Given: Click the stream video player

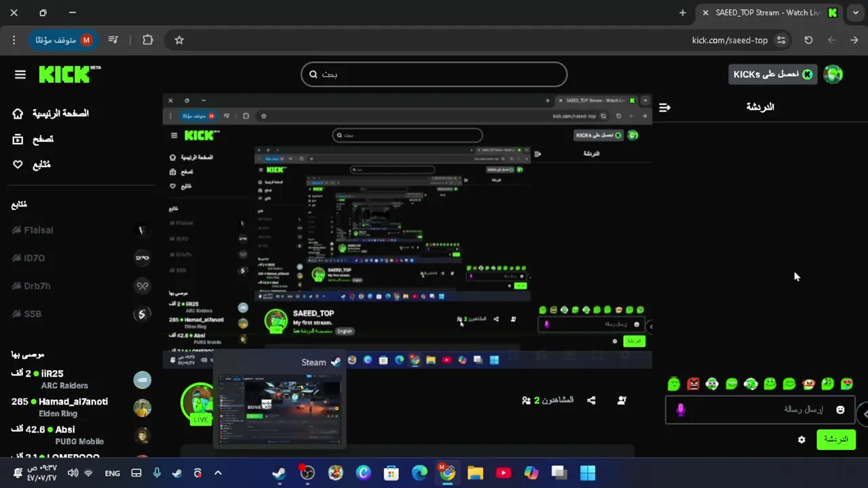Looking at the screenshot, I should (407, 230).
